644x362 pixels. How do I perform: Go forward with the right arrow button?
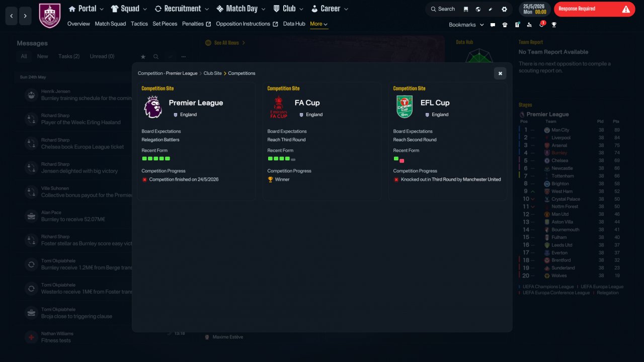point(25,16)
